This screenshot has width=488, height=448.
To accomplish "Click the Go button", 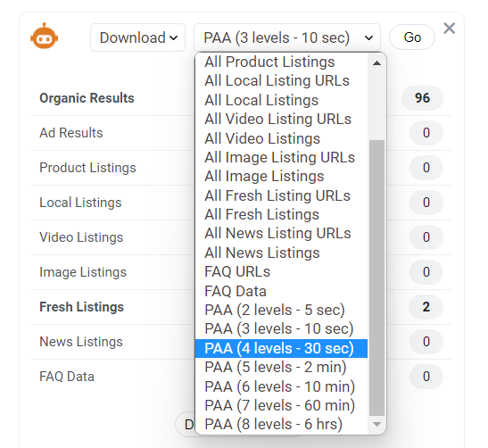I will pyautogui.click(x=412, y=37).
